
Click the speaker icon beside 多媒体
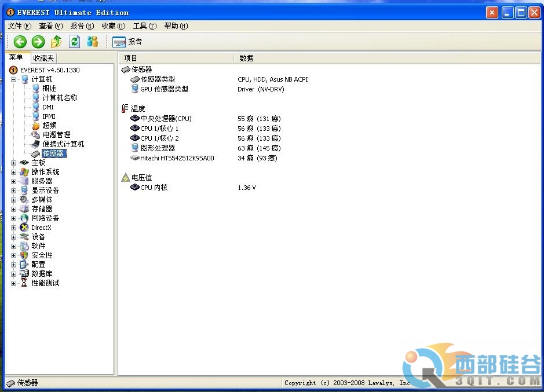point(24,200)
